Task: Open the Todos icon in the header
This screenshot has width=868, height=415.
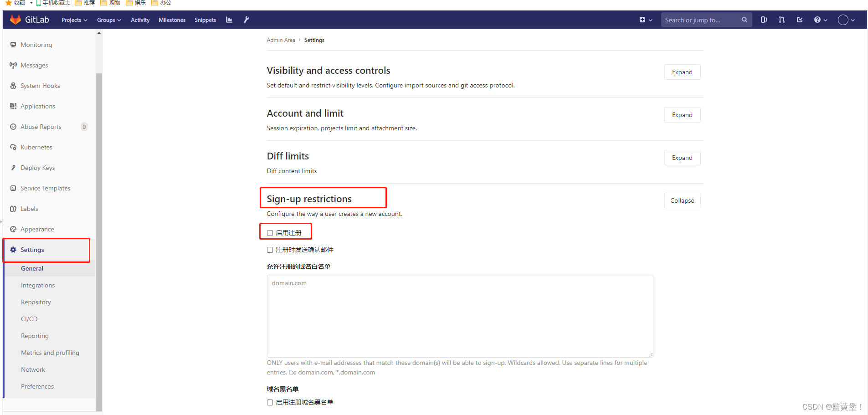Action: point(800,20)
